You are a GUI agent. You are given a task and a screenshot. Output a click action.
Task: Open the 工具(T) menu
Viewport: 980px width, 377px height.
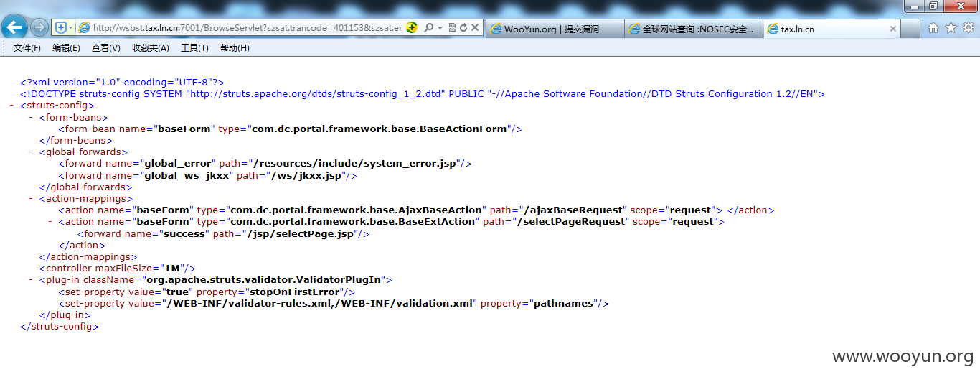(x=194, y=48)
